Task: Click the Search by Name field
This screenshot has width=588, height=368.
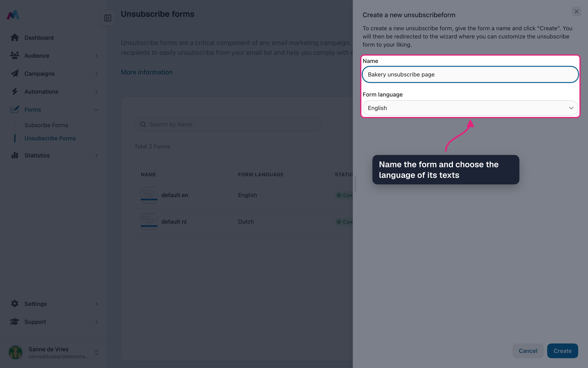Action: (228, 124)
